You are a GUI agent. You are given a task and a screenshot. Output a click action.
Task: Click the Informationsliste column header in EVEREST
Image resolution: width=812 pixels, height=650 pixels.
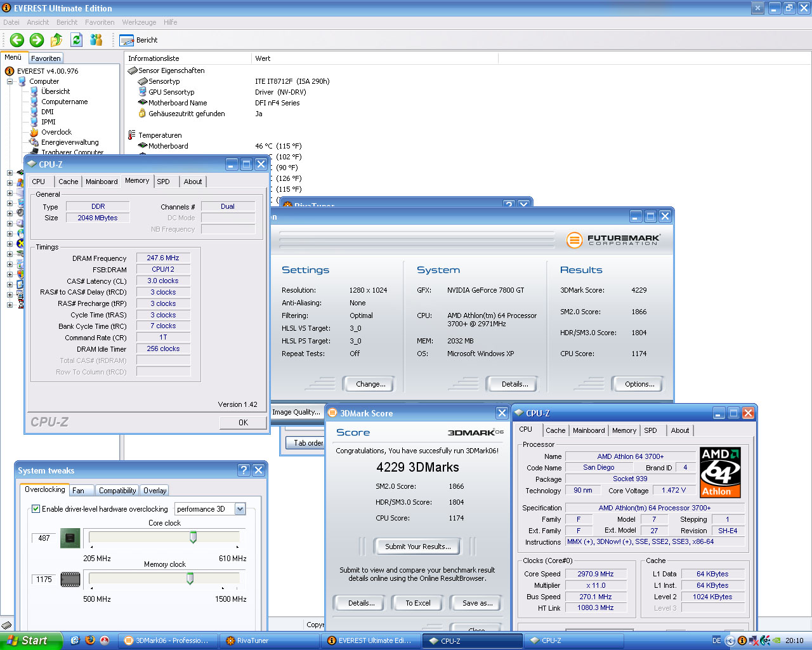point(188,58)
